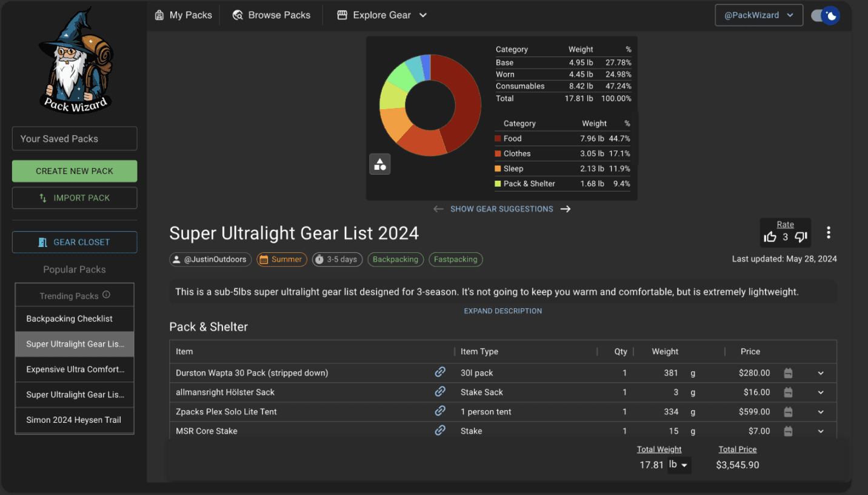Click the Explore Gear store icon
The image size is (868, 495).
point(342,15)
